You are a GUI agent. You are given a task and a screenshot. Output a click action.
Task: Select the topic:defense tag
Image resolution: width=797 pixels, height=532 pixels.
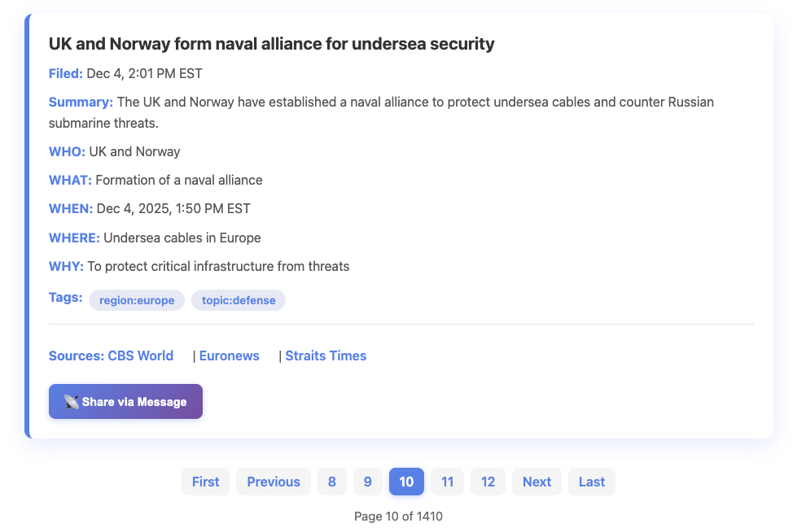tap(239, 300)
